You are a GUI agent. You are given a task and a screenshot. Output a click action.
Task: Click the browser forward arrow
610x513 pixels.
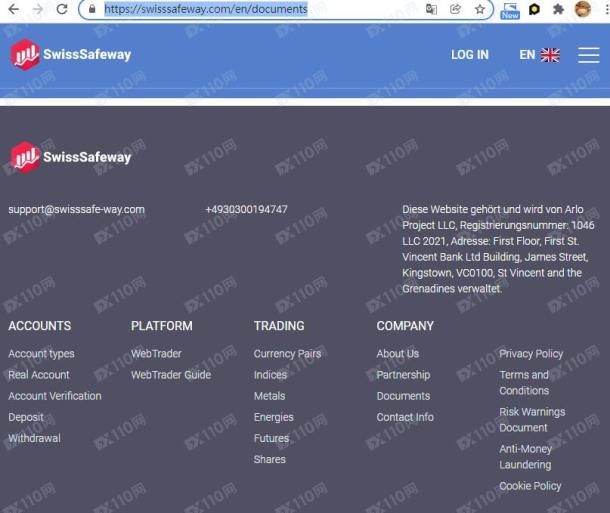[38, 9]
